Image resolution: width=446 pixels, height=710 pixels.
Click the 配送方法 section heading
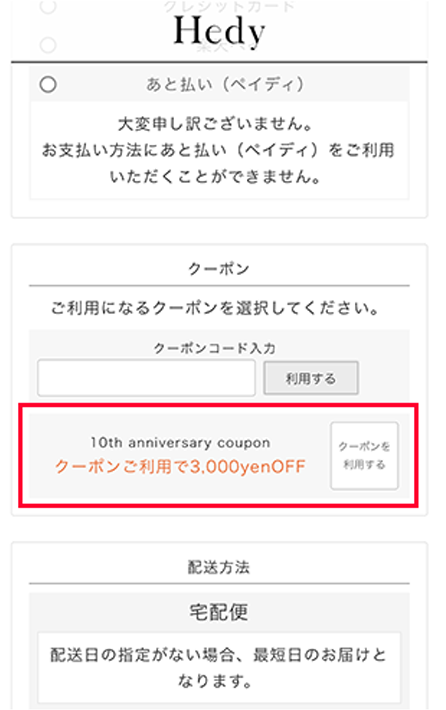coord(219,567)
